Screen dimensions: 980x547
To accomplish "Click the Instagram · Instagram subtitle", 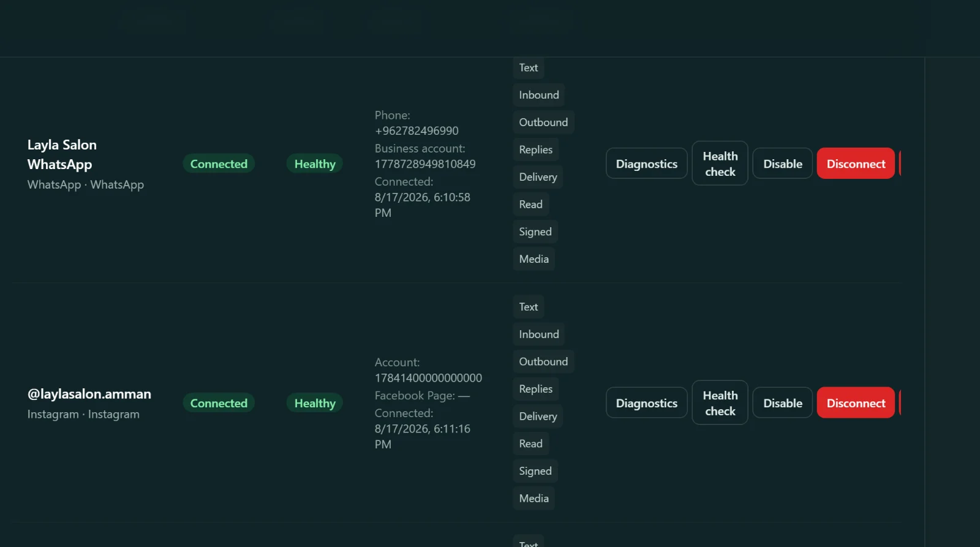I will [x=83, y=414].
